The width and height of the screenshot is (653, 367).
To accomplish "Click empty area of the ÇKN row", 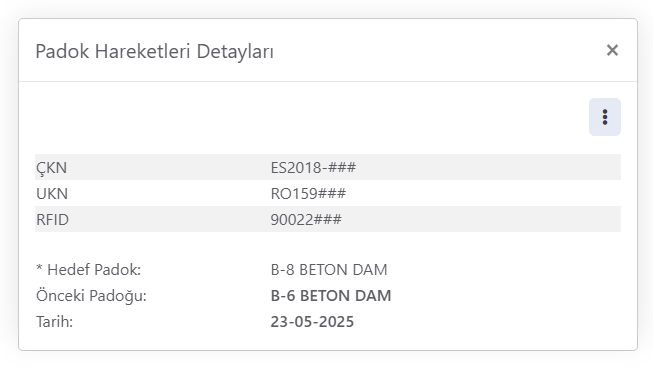I will click(487, 167).
